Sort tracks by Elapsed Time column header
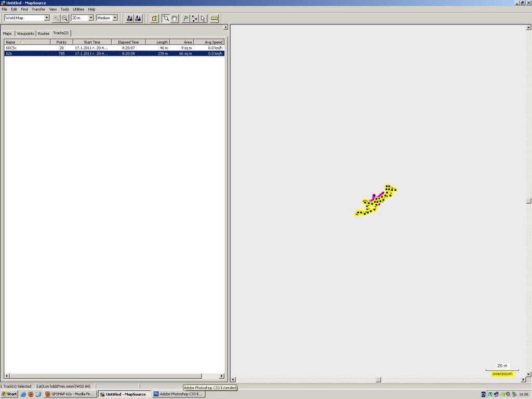532x399 pixels. [128, 42]
